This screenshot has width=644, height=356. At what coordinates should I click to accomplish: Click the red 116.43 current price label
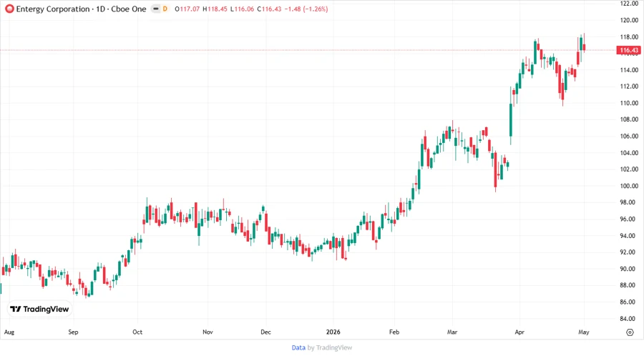(x=629, y=51)
